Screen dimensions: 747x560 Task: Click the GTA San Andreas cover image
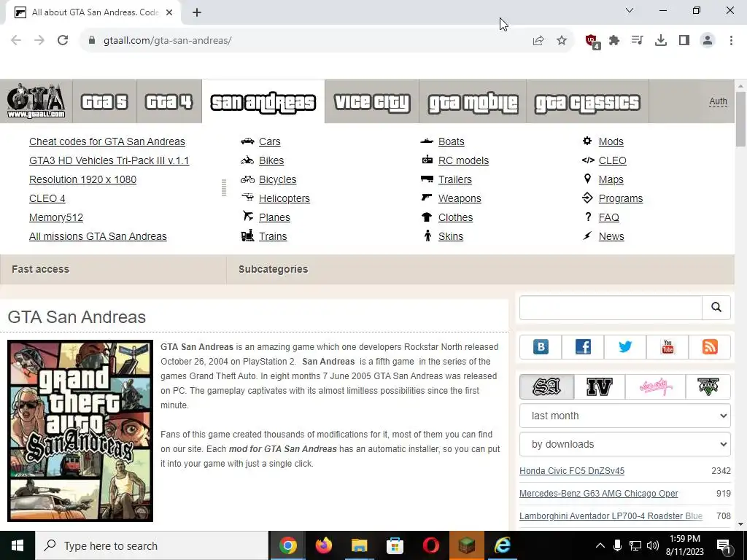pyautogui.click(x=80, y=431)
